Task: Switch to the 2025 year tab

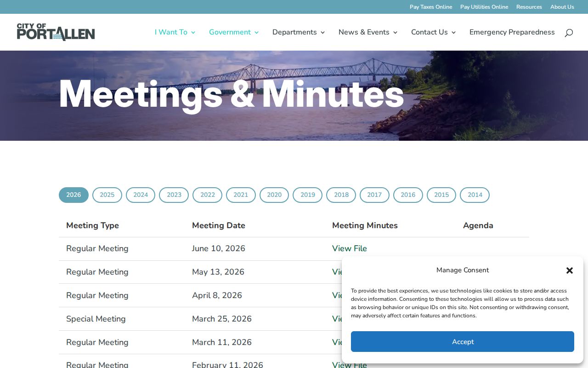Action: coord(107,195)
